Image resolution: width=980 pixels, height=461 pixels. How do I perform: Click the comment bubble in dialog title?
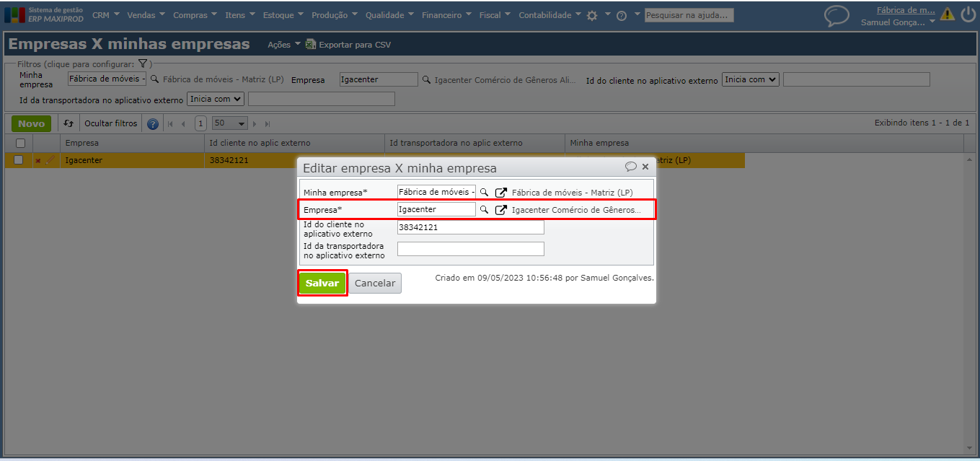[631, 167]
